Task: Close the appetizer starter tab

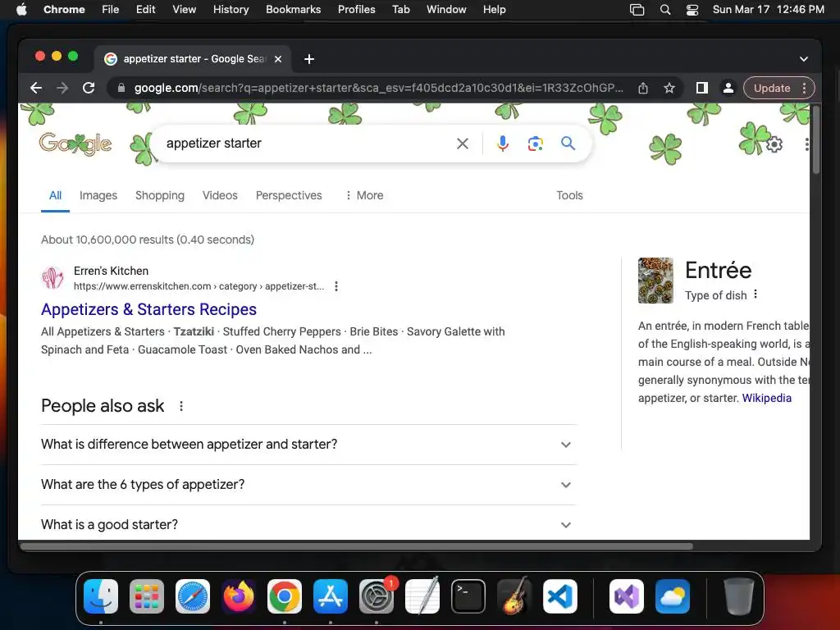Action: (278, 59)
